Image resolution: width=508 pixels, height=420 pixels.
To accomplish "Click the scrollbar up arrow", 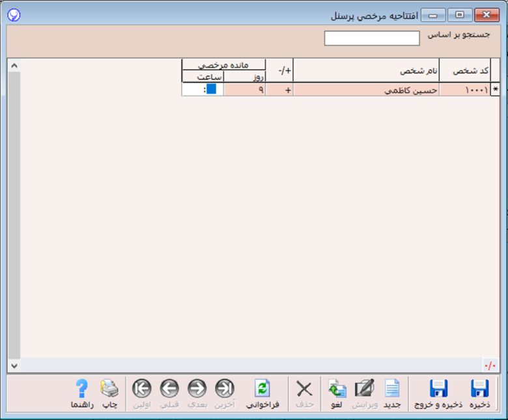I will click(14, 66).
